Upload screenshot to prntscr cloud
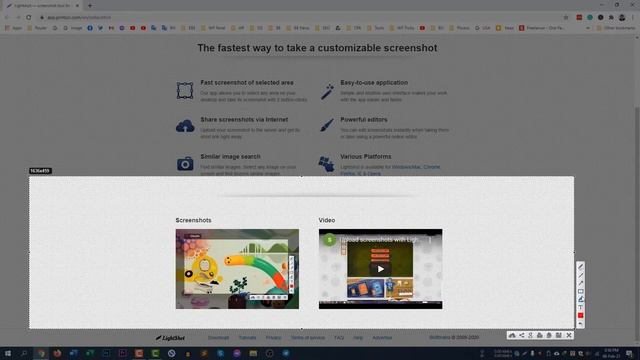 point(512,336)
